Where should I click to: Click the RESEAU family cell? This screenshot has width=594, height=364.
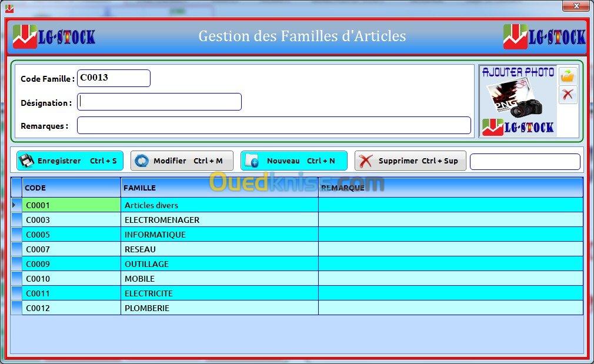tap(219, 249)
